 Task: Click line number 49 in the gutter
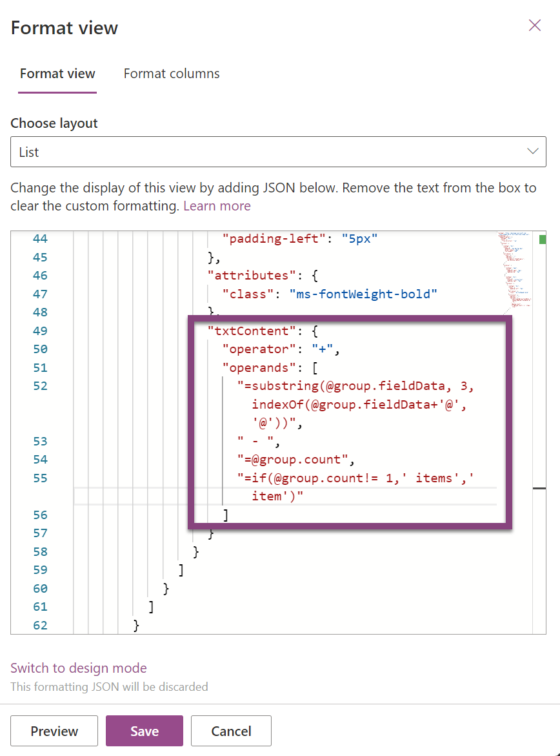[x=40, y=331]
